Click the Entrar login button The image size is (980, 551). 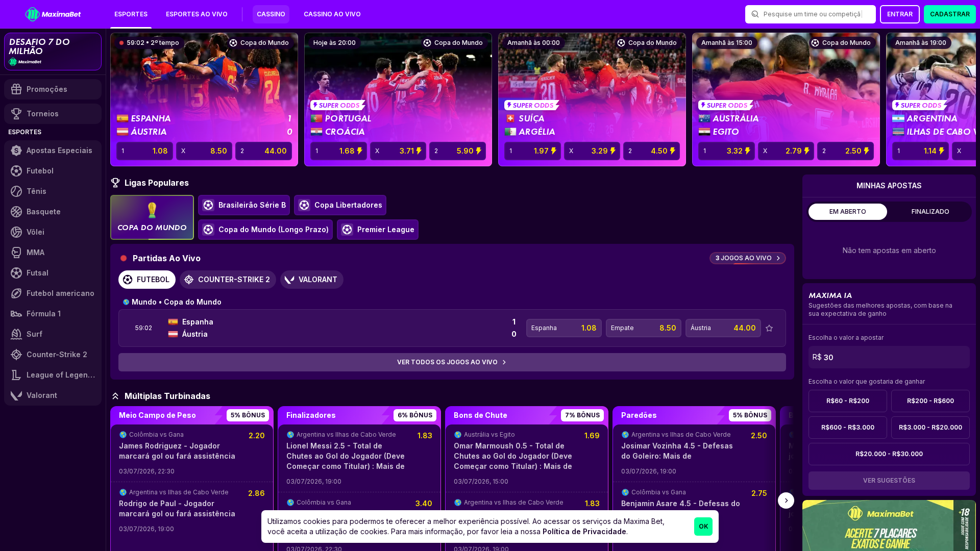(x=900, y=14)
